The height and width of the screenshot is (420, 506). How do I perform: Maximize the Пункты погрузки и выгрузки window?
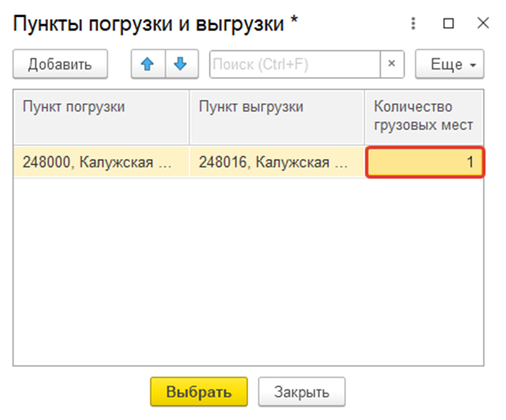point(448,23)
